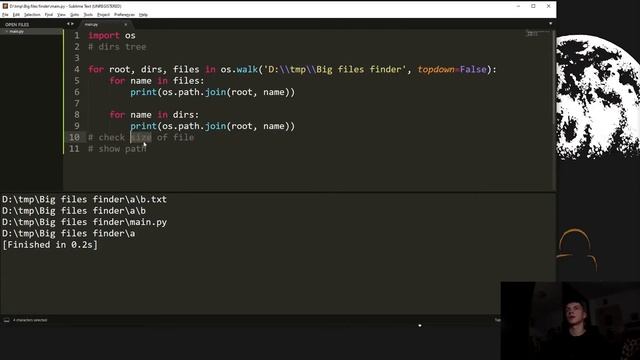
Task: Open the tab list dropdown at tab bar right
Action: pos(550,24)
